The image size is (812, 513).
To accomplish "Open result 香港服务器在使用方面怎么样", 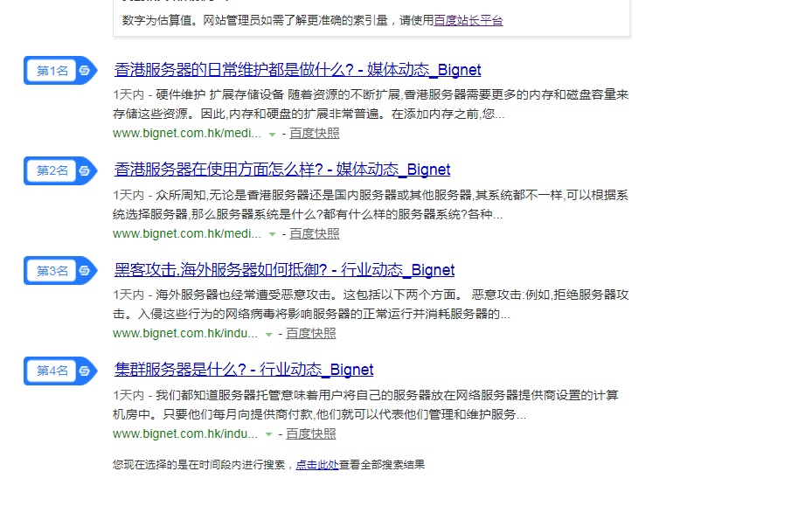I will coord(281,170).
